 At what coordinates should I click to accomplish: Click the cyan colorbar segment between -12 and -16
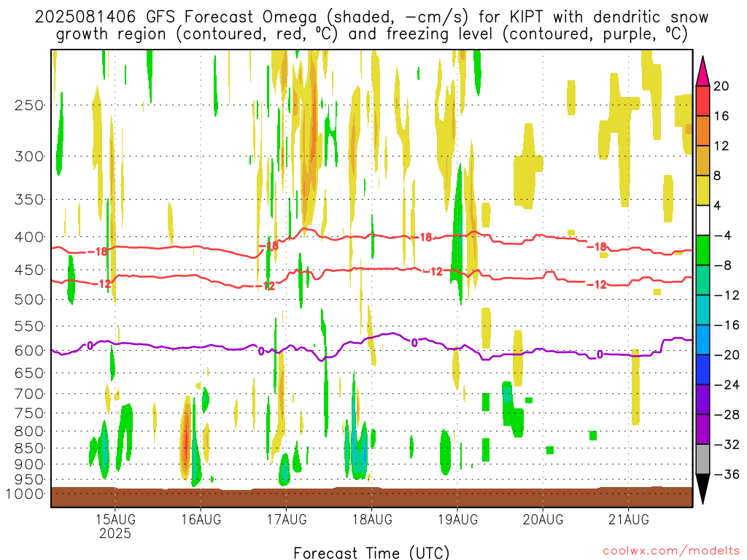point(703,310)
